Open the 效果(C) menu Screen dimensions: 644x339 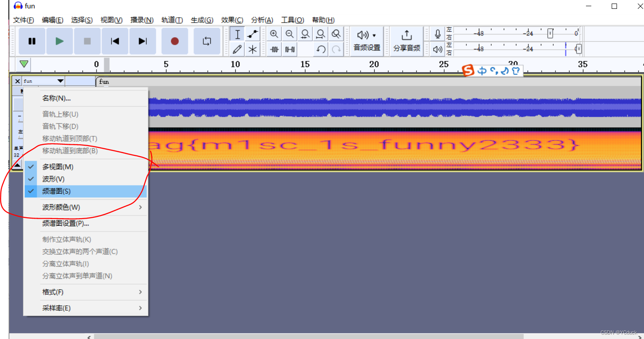click(232, 20)
